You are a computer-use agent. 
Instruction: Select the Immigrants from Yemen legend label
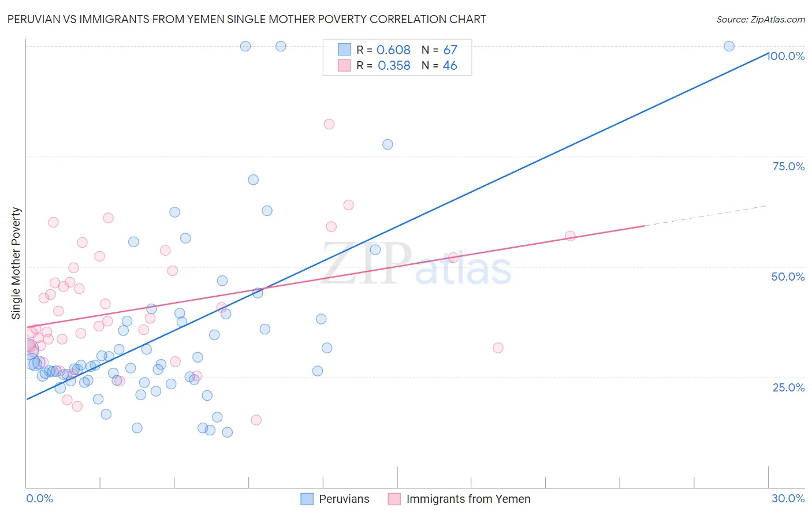click(x=468, y=499)
